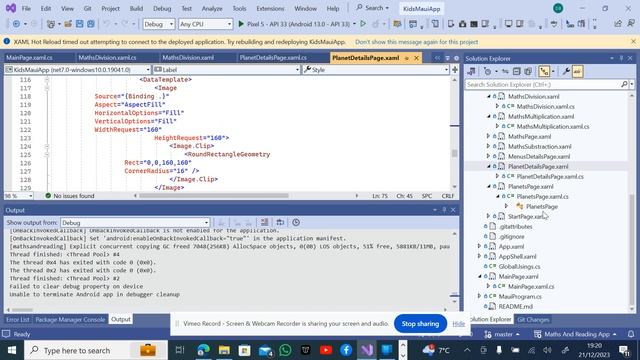Image resolution: width=640 pixels, height=360 pixels.
Task: Open the KidsMauiApp target framework dropdown
Action: click(77, 70)
